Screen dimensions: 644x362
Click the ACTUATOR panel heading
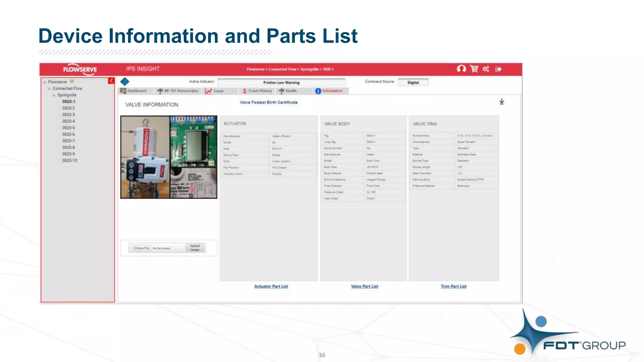point(235,124)
